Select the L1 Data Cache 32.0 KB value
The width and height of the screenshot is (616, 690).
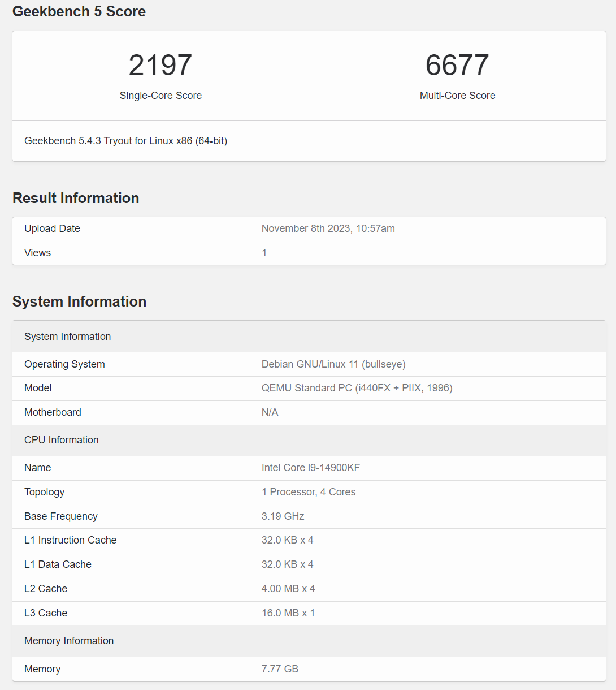coord(287,564)
